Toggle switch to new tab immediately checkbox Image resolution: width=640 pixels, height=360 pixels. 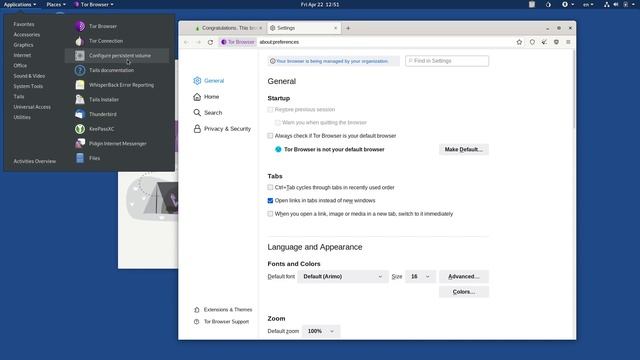click(270, 214)
